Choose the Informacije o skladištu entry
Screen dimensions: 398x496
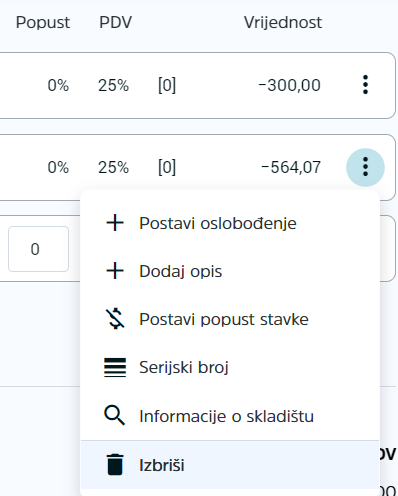[x=230, y=416]
